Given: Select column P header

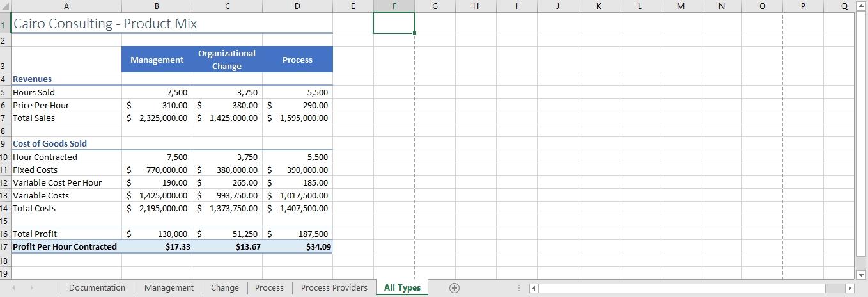Looking at the screenshot, I should click(803, 6).
